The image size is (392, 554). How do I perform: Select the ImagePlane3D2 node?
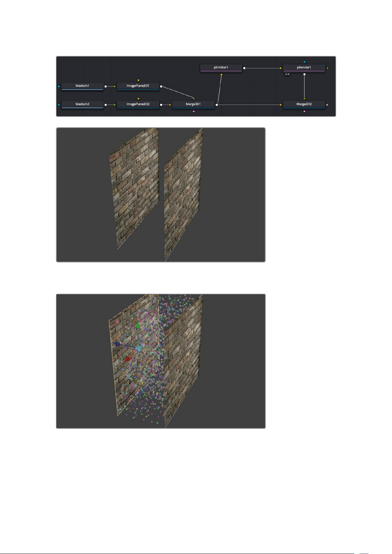point(138,105)
